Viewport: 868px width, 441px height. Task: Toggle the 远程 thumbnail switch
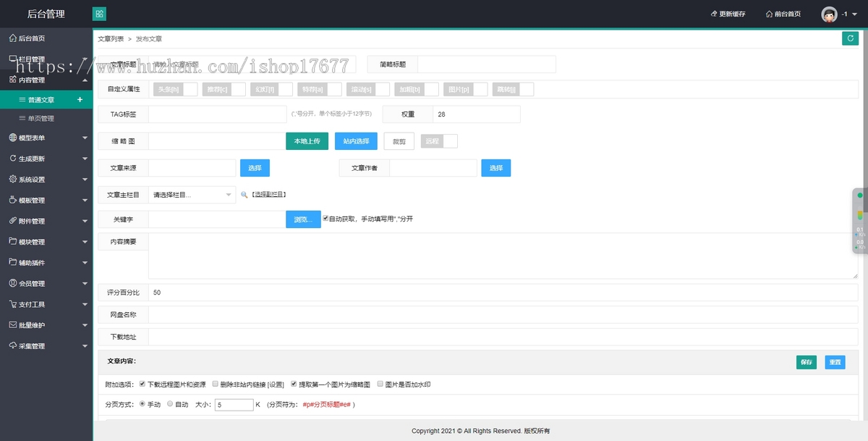[x=439, y=141]
